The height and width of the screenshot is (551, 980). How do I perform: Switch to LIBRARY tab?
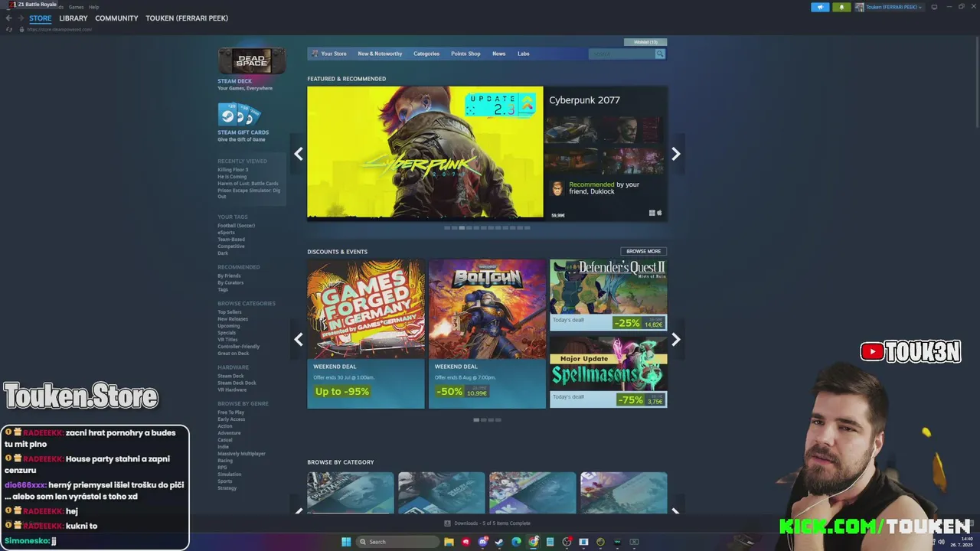point(73,18)
